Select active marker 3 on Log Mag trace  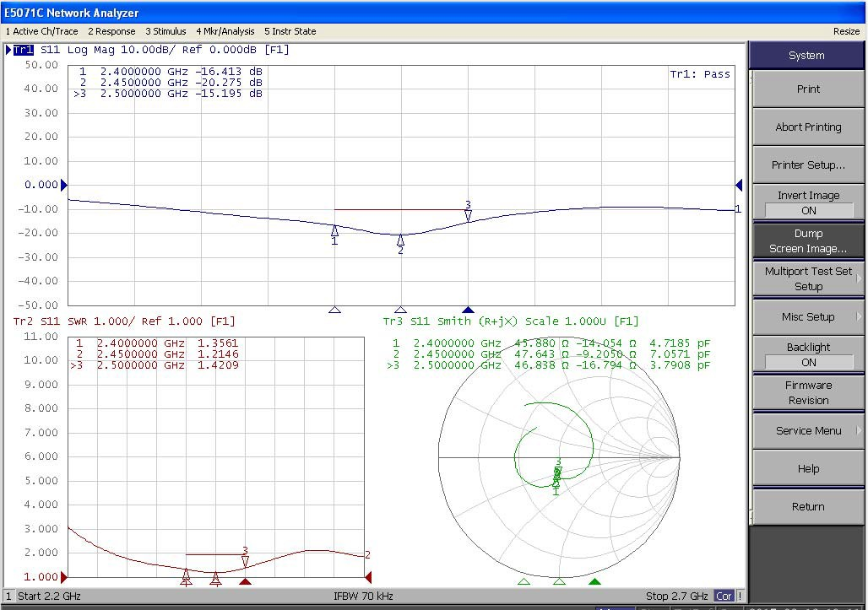(468, 215)
